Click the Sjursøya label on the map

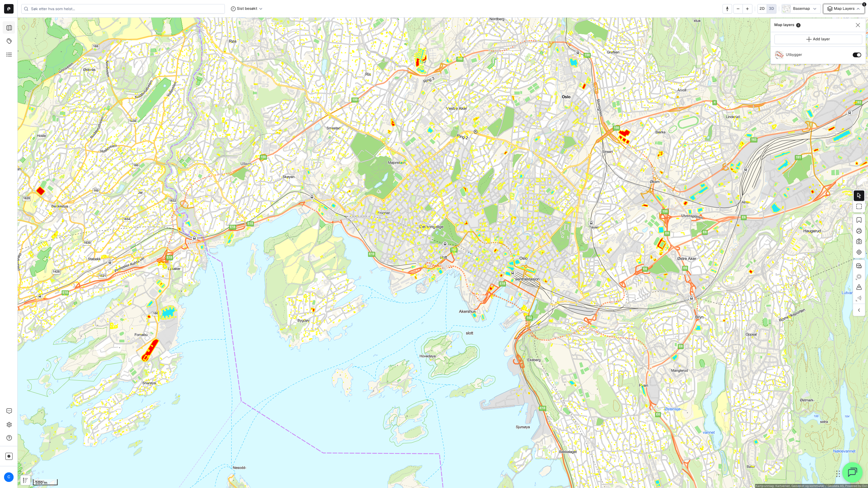(x=523, y=427)
